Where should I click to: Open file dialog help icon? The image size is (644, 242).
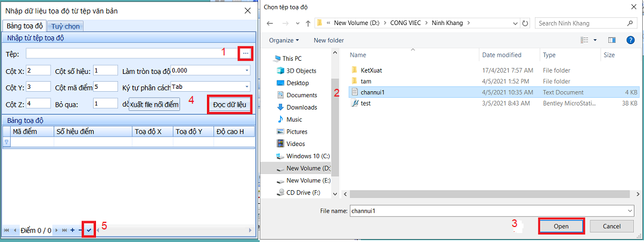click(630, 40)
